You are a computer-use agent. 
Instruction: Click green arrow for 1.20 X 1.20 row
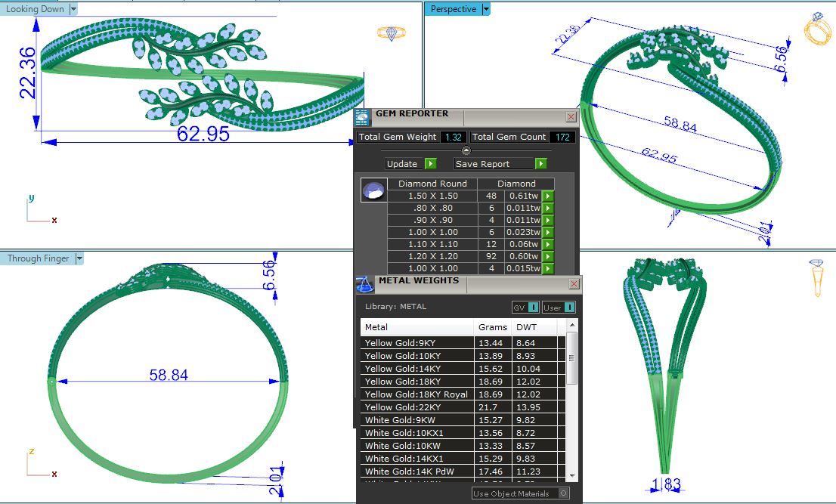[x=548, y=256]
